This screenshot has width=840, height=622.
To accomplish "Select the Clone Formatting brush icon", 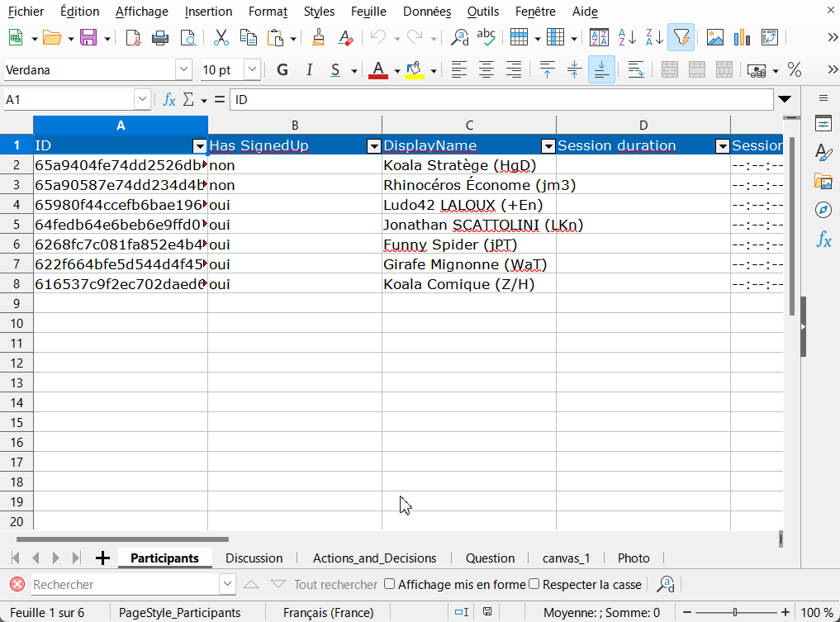I will click(x=318, y=37).
